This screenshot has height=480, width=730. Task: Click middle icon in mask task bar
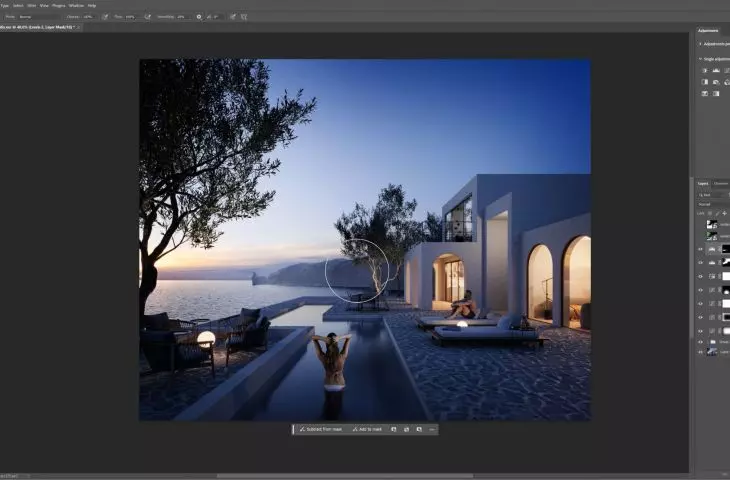(406, 429)
